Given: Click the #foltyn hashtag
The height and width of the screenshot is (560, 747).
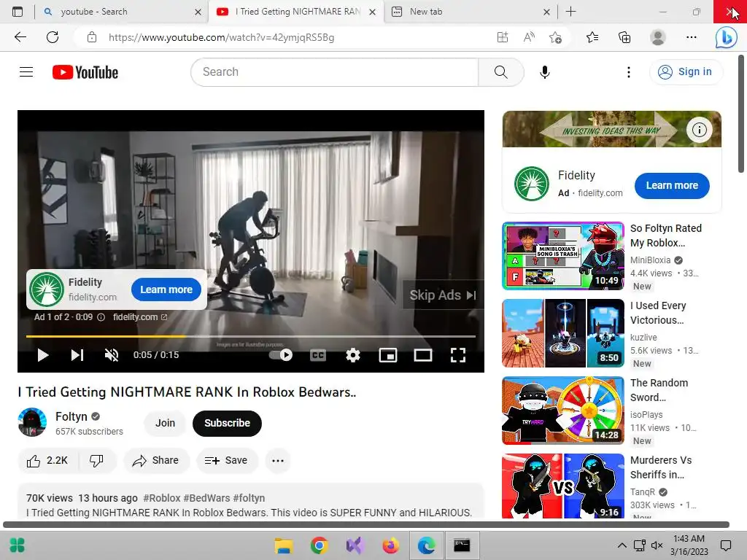Looking at the screenshot, I should tap(249, 497).
